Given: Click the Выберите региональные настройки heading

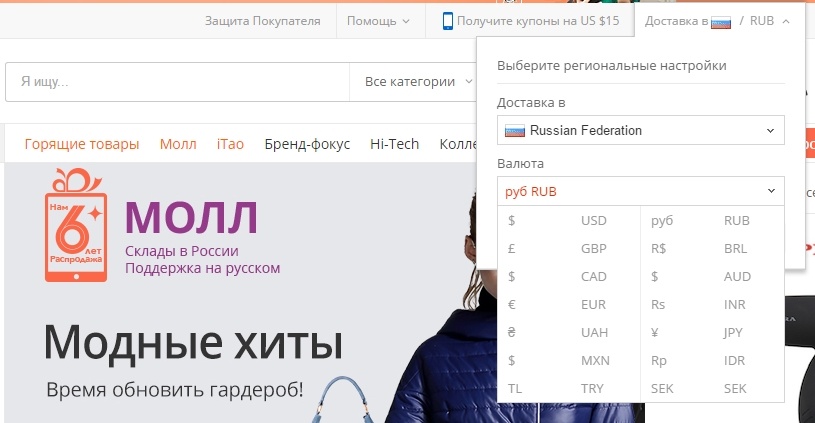Looking at the screenshot, I should click(612, 66).
